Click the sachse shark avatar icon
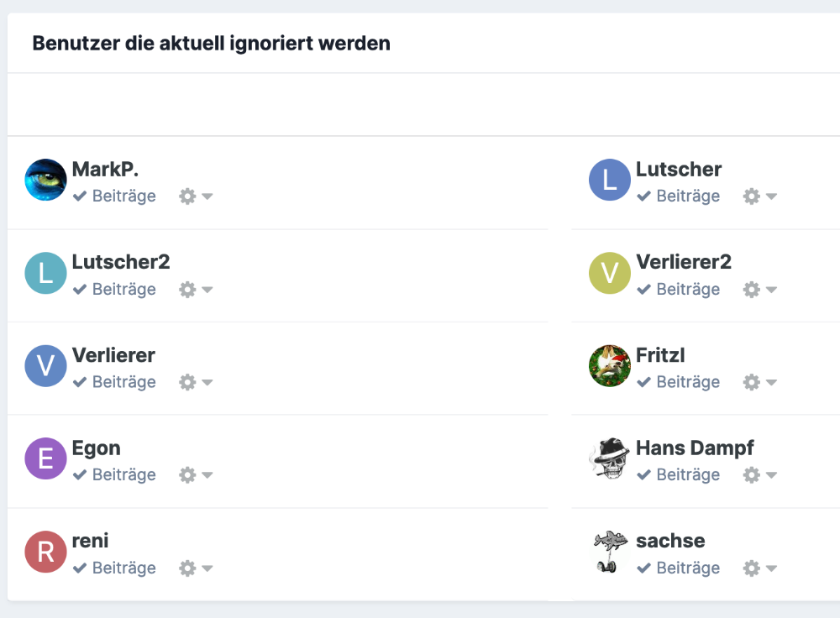840x618 pixels. [610, 552]
